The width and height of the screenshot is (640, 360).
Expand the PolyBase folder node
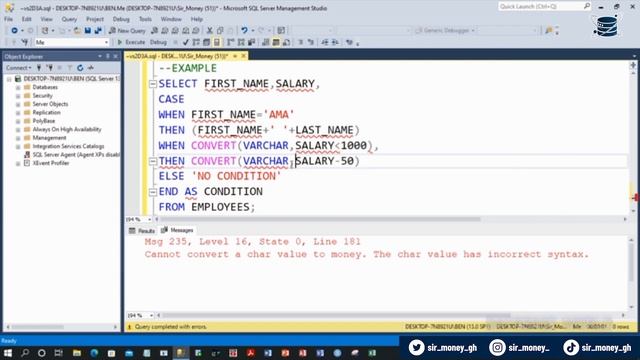click(18, 121)
